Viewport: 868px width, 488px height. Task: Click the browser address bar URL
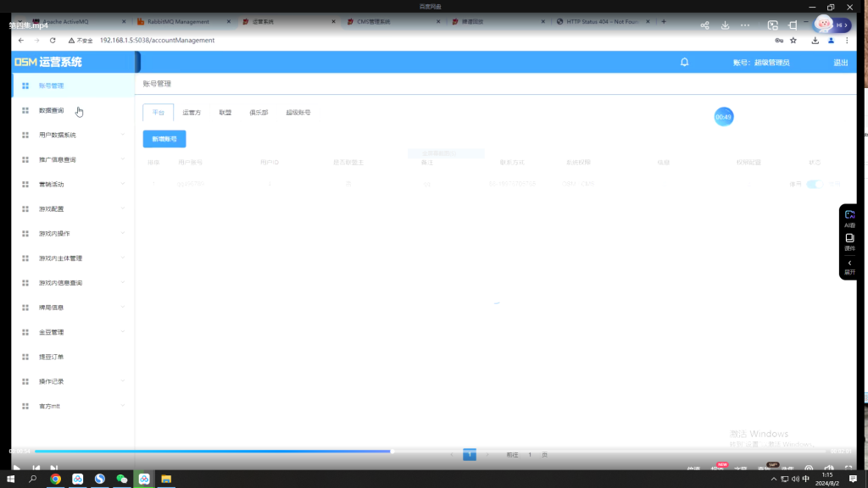157,40
